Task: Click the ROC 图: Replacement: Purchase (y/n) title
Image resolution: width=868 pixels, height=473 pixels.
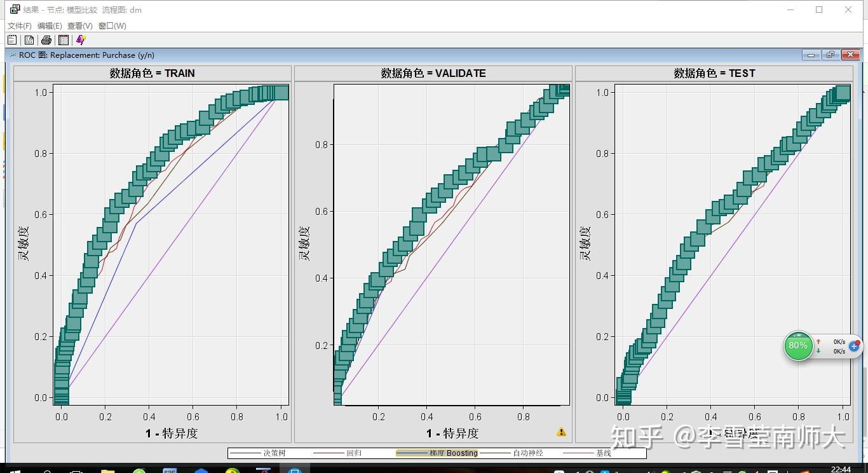Action: pos(86,55)
